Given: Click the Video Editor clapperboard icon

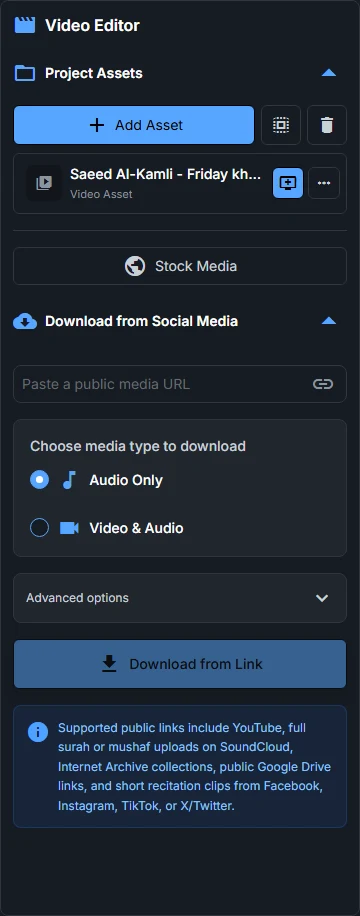Looking at the screenshot, I should (25, 25).
